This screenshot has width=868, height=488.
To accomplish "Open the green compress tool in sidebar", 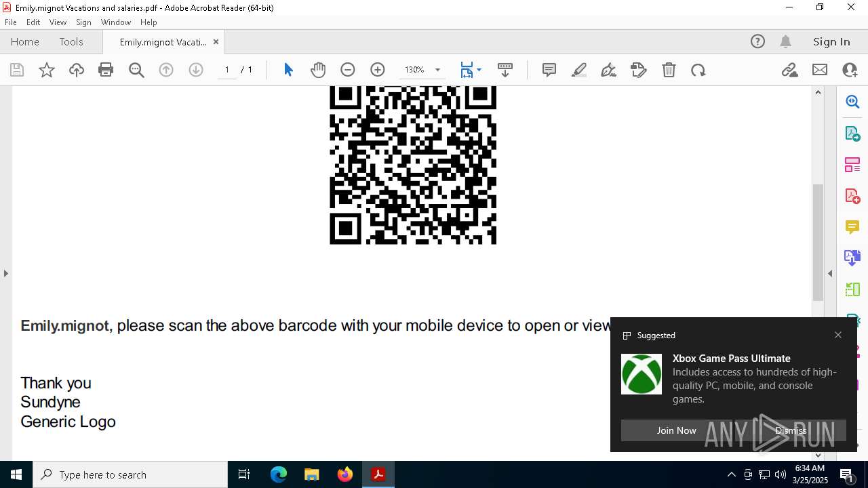I will [x=852, y=289].
